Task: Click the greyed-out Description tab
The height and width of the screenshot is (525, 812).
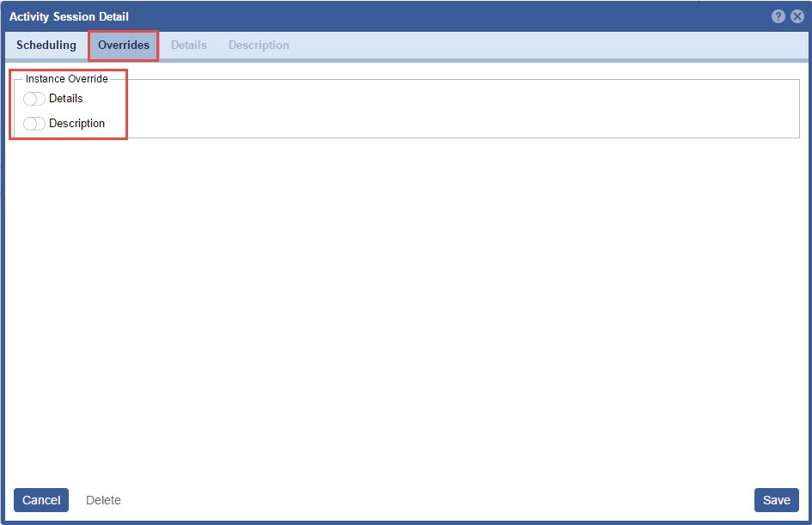Action: pyautogui.click(x=259, y=45)
